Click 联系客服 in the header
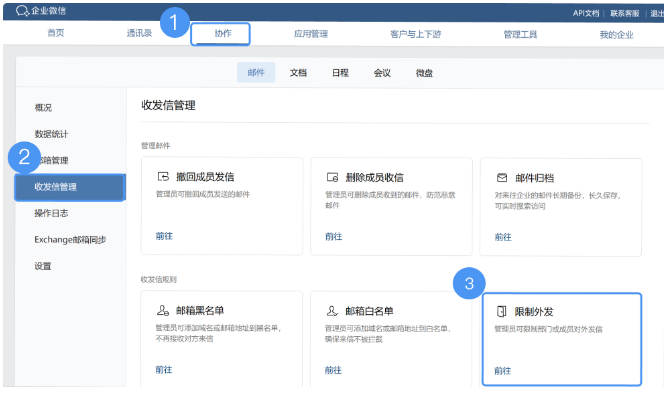 coord(625,13)
